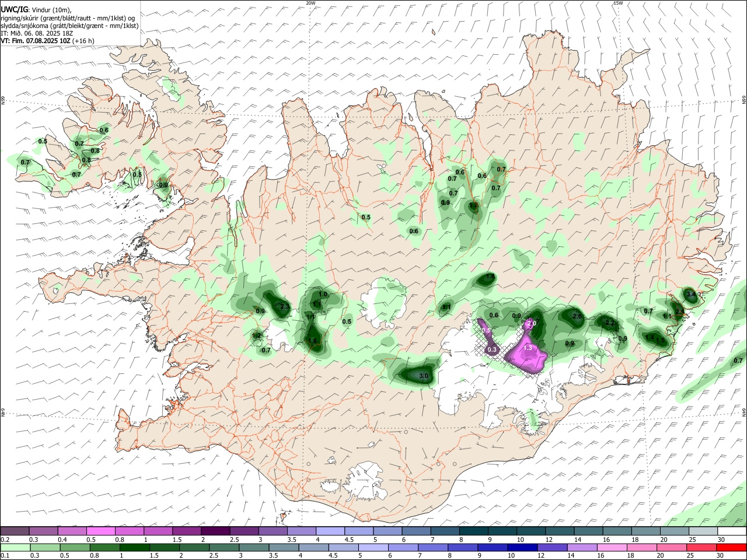
Task: Click the pale grey 25 swatch in upper legend
Action: pyautogui.click(x=703, y=531)
